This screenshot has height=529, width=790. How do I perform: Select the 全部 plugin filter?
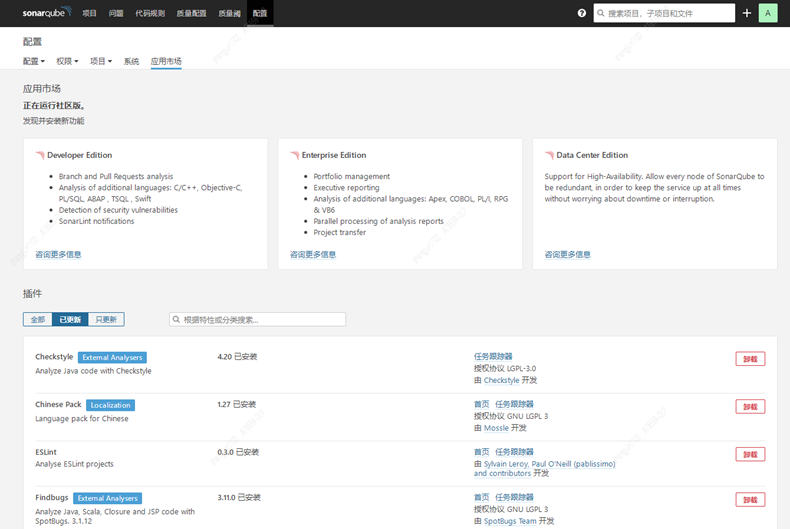click(x=37, y=319)
